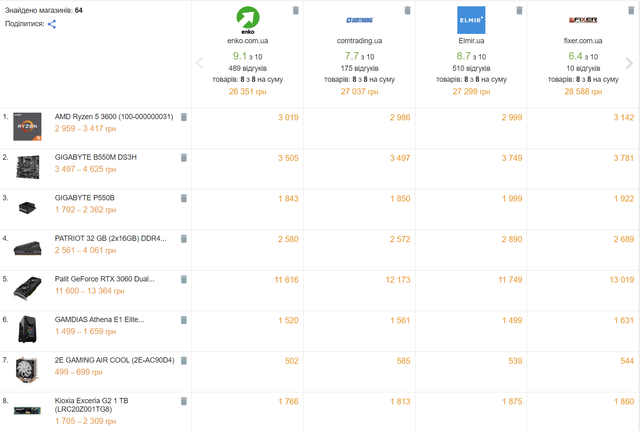The height and width of the screenshot is (431, 640).
Task: Remove enko.com.ua store column with trash icon
Action: click(x=296, y=10)
